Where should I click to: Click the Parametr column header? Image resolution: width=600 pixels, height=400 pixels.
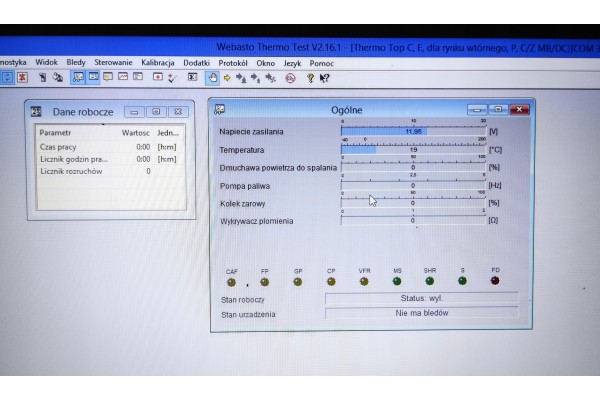pos(55,133)
